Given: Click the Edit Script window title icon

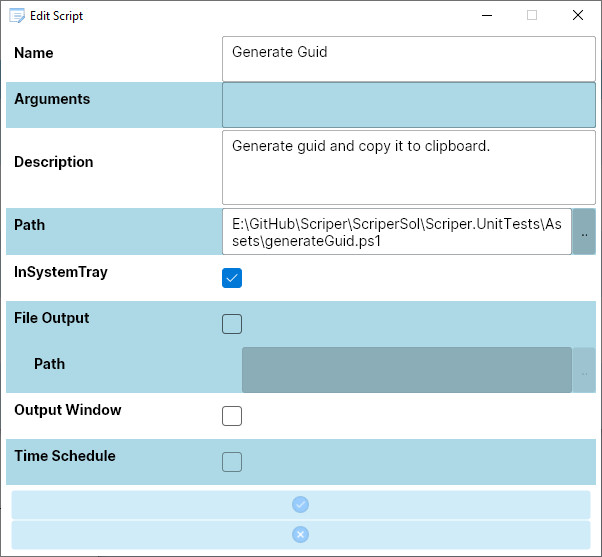Looking at the screenshot, I should coord(17,15).
